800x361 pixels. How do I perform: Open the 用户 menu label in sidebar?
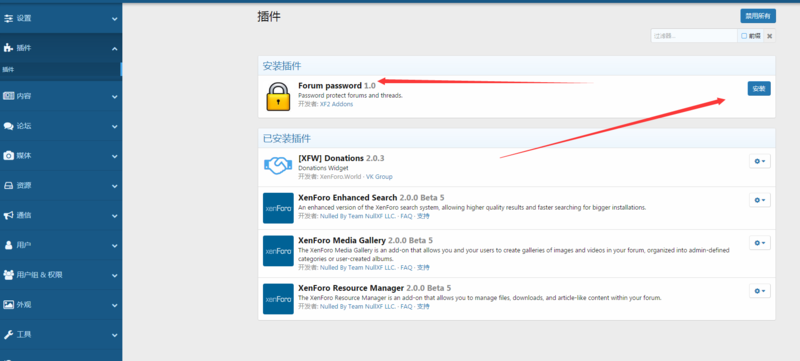24,245
